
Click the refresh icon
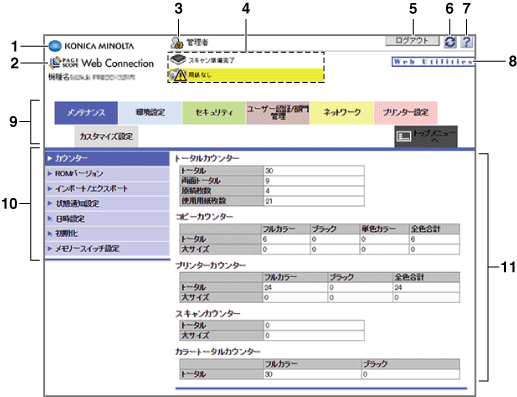coord(450,42)
